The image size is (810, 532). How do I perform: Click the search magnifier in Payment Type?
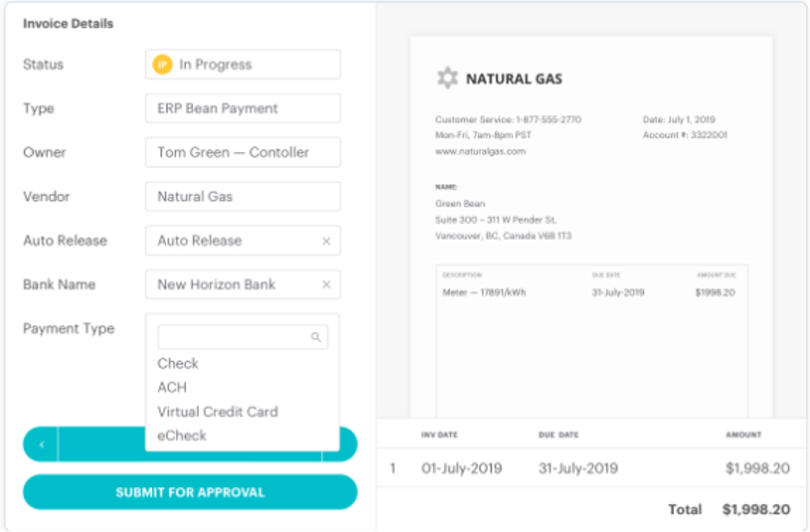pyautogui.click(x=316, y=337)
